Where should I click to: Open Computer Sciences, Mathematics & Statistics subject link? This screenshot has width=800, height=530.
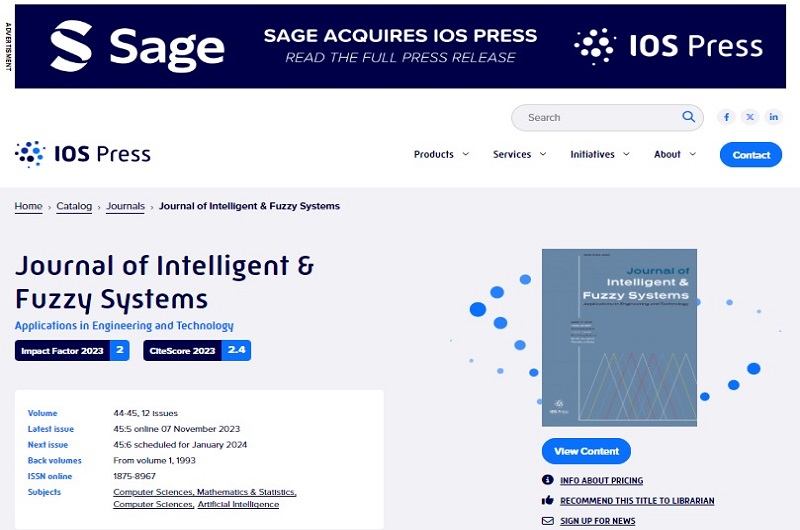click(x=205, y=492)
